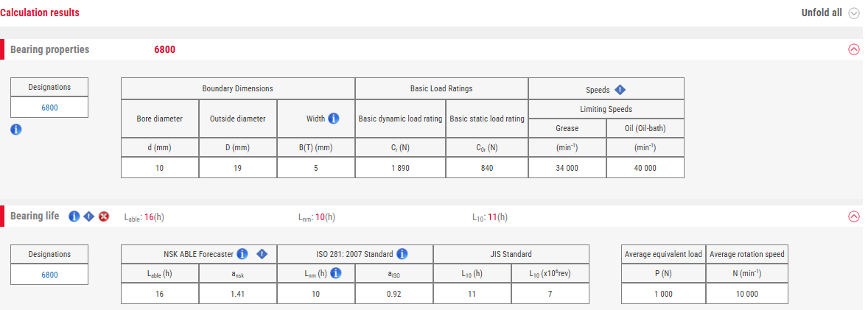The width and height of the screenshot is (868, 310).
Task: Click diamond warning icon beside NSK ABLE Forecaster
Action: (x=262, y=254)
